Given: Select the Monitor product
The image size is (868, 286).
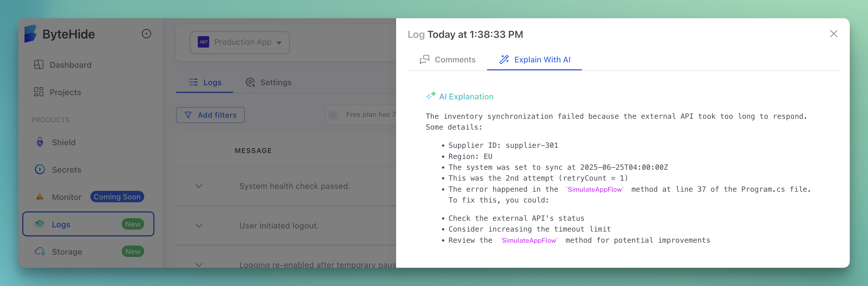Looking at the screenshot, I should [66, 197].
